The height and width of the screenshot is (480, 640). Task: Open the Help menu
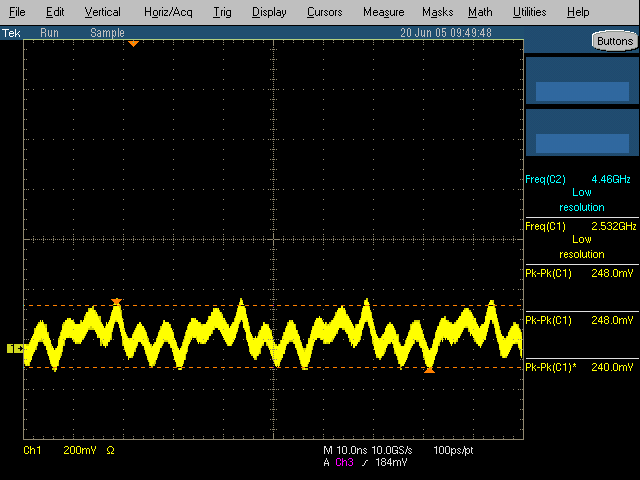(x=578, y=12)
